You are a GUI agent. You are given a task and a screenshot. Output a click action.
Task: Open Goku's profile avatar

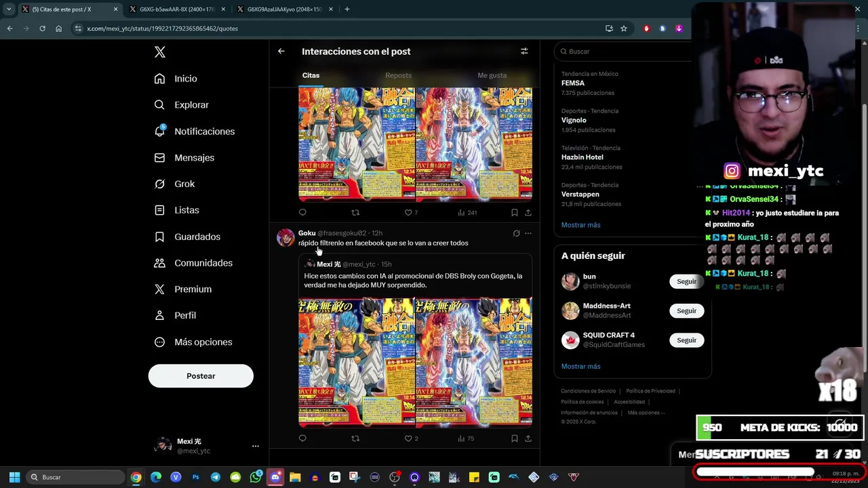[285, 238]
